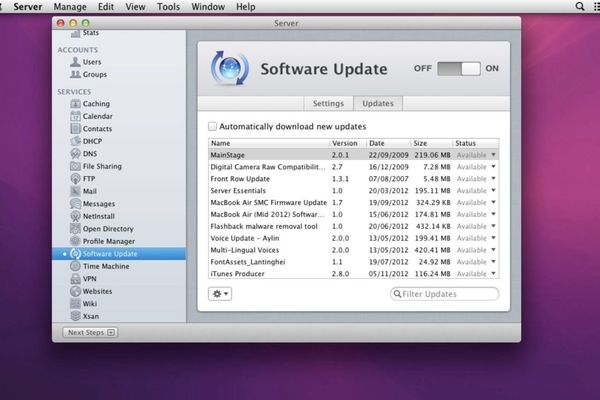
Task: Open the DNS service icon
Action: coord(75,153)
